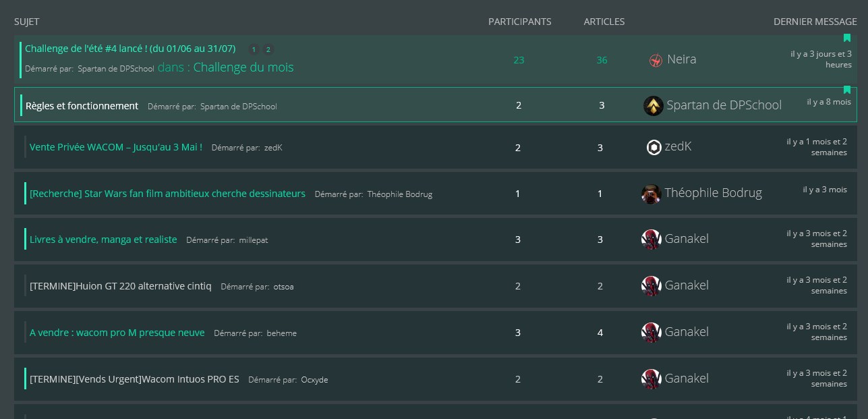Screen dimensions: 868x419
Task: Open Livres à vendre, manga et realiste
Action: (103, 240)
